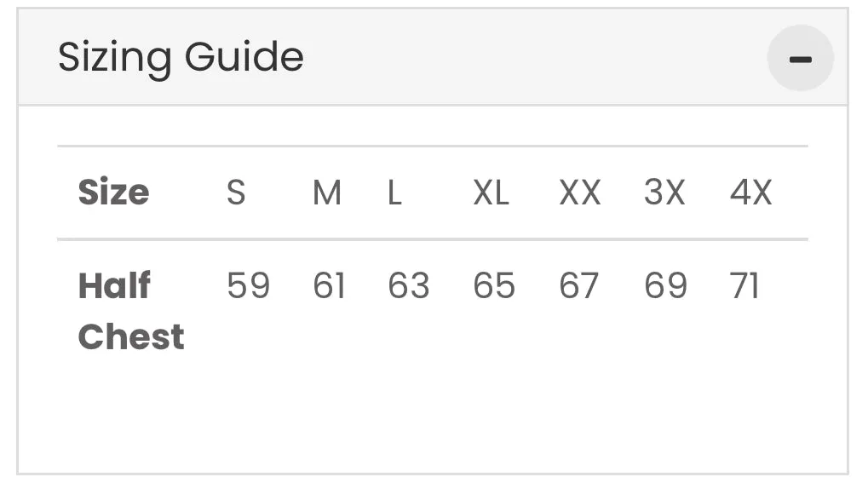Click half chest value 69

665,286
